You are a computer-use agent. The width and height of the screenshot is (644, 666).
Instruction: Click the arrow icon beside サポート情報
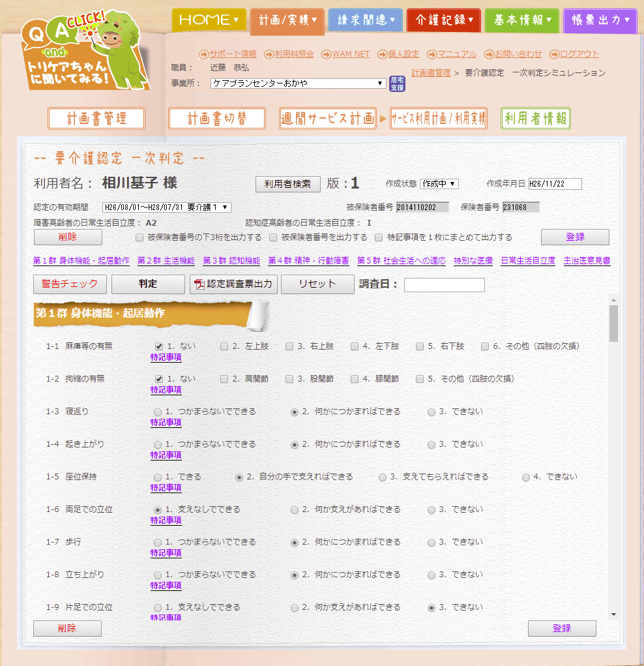coord(203,54)
